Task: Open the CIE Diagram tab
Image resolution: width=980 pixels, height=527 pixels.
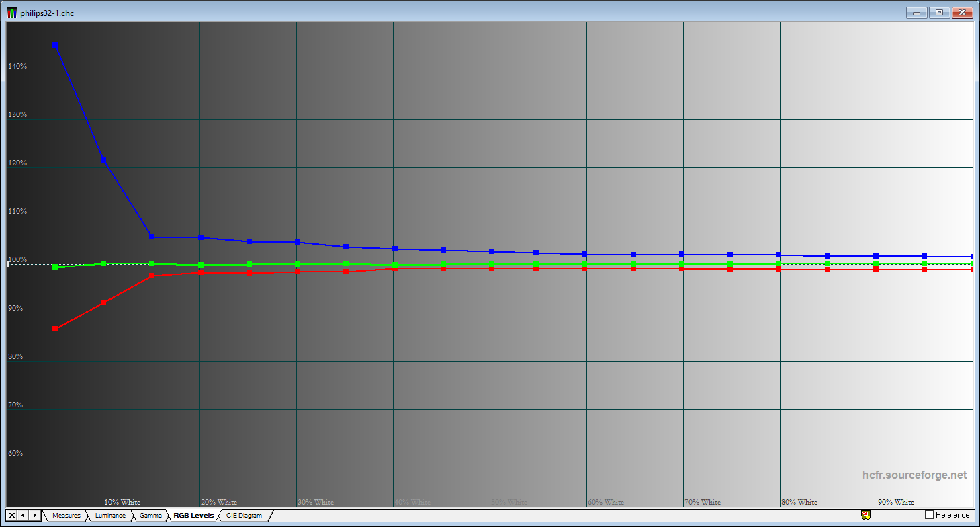Action: (x=244, y=516)
